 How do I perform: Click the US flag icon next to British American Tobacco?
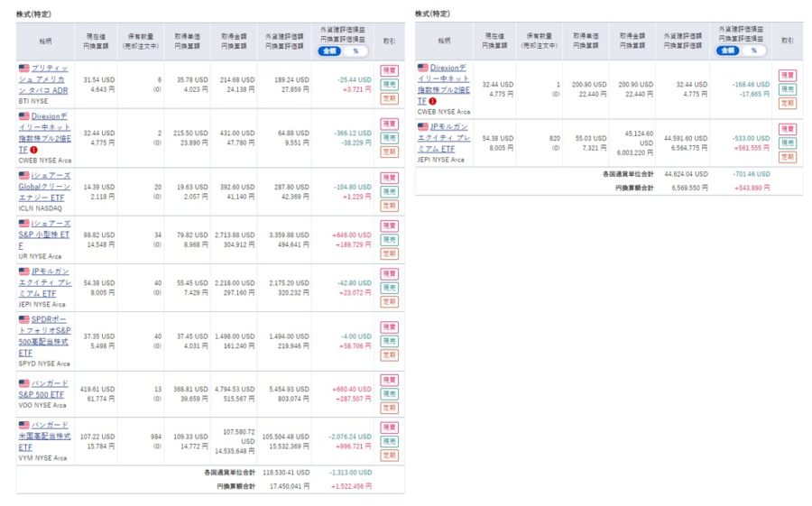[x=24, y=68]
